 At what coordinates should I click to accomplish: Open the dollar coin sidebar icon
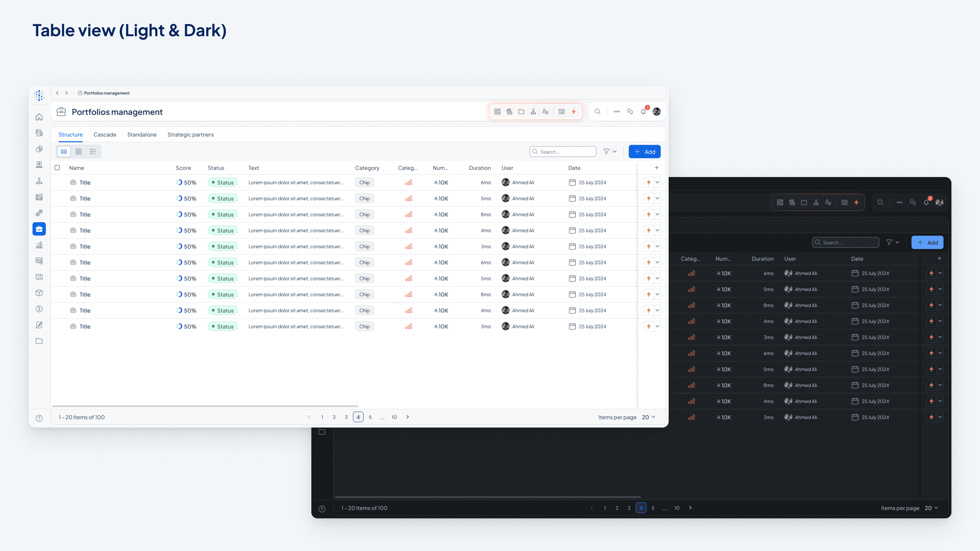tap(39, 309)
